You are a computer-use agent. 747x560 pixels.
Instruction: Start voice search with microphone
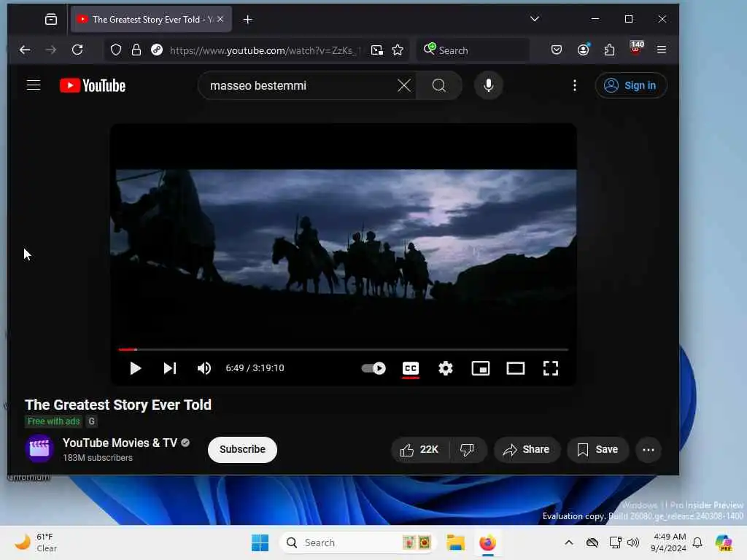click(x=488, y=86)
